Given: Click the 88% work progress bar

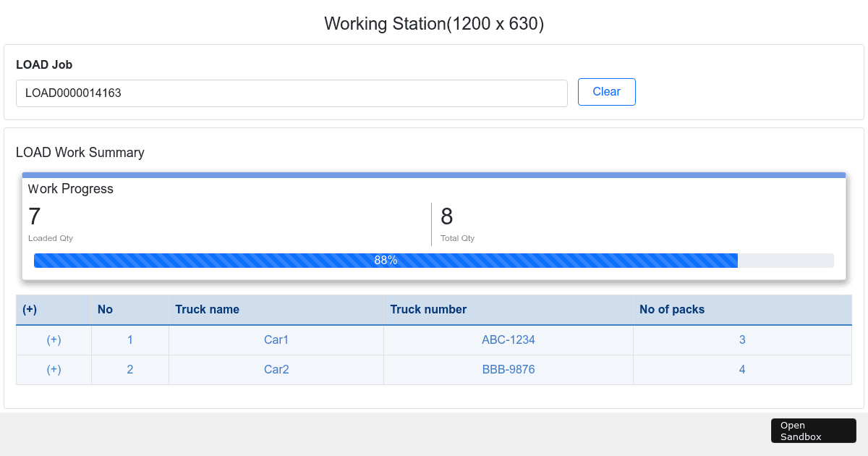Looking at the screenshot, I should (386, 261).
